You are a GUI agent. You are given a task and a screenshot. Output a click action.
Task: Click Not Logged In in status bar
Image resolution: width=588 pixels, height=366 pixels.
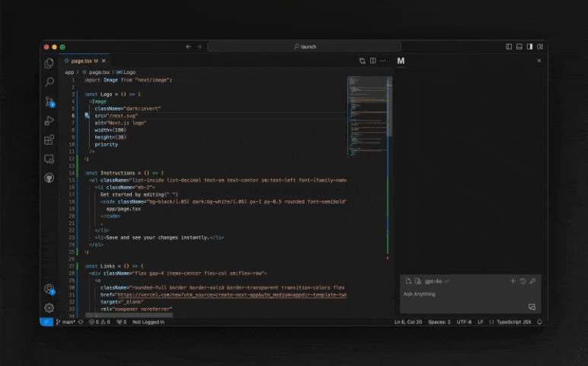(149, 322)
